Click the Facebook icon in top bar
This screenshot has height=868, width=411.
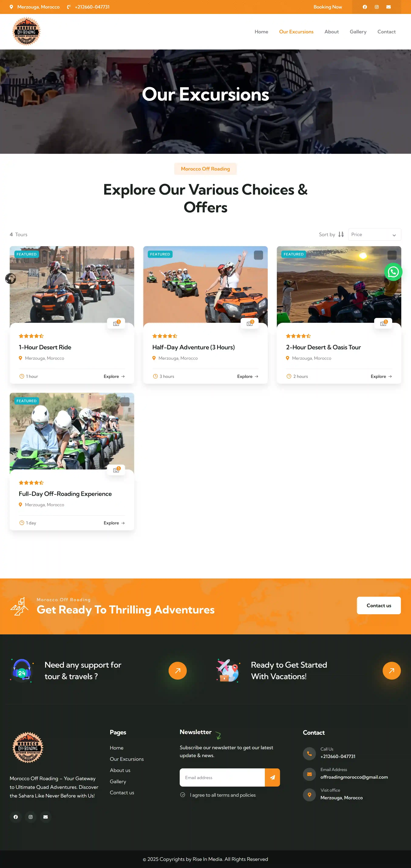pos(365,7)
